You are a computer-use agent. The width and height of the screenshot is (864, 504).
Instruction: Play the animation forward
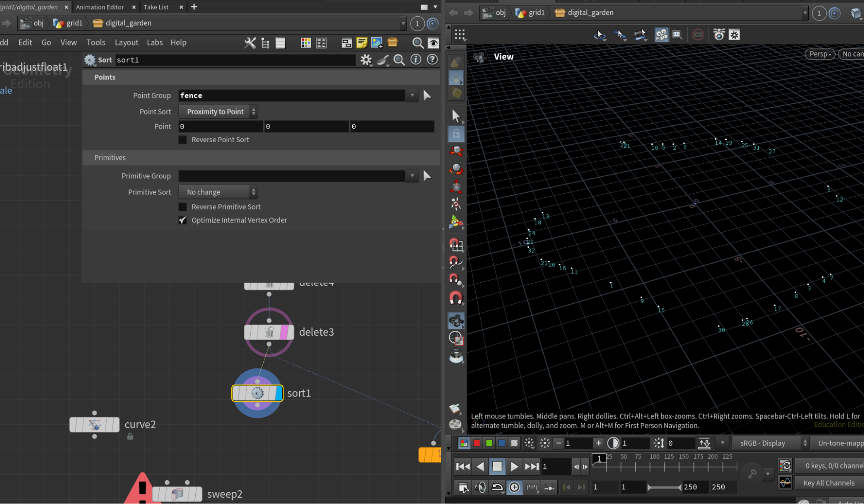point(514,466)
